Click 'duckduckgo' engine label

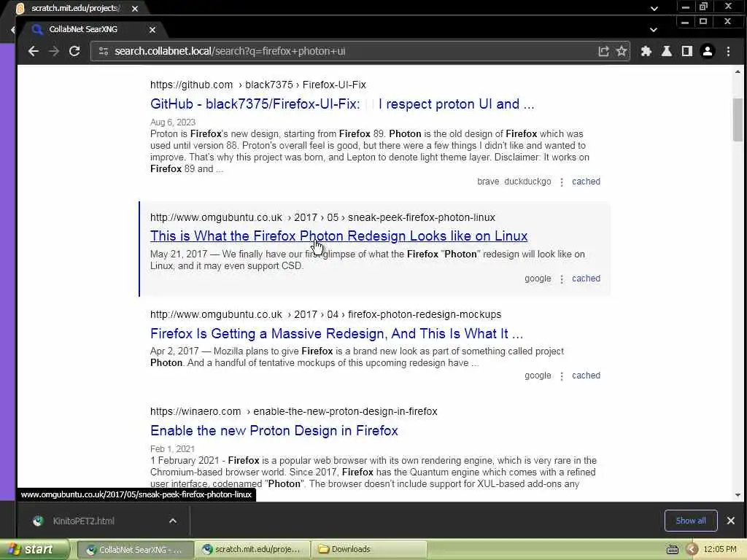[527, 182]
